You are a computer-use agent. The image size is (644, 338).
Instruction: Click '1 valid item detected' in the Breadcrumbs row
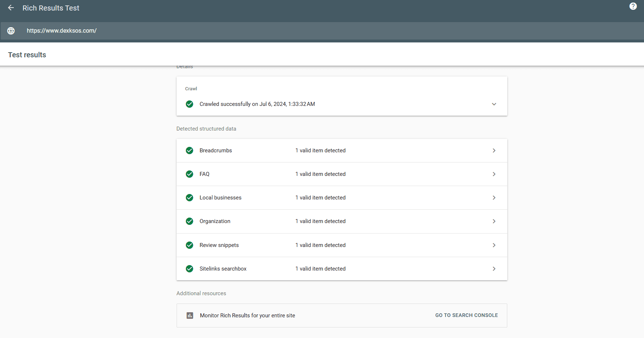pyautogui.click(x=321, y=151)
